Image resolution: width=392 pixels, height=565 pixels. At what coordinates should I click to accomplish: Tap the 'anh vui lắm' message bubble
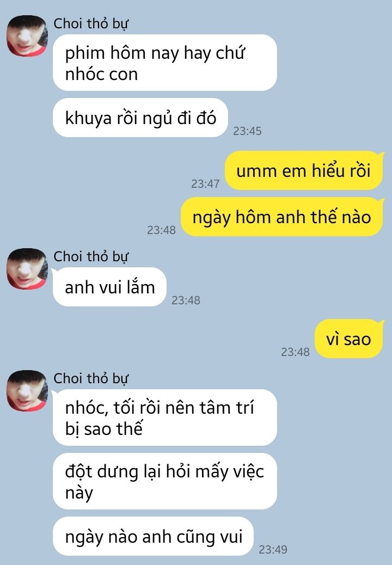click(109, 287)
